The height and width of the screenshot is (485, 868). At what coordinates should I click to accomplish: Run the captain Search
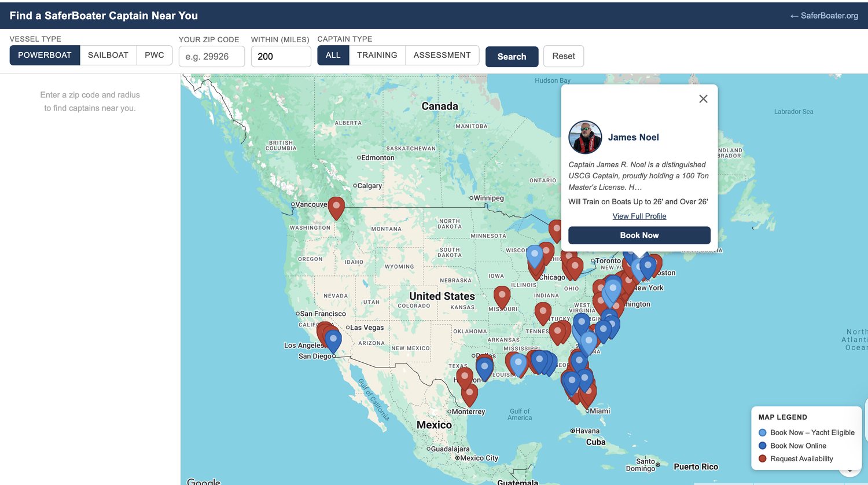click(512, 56)
